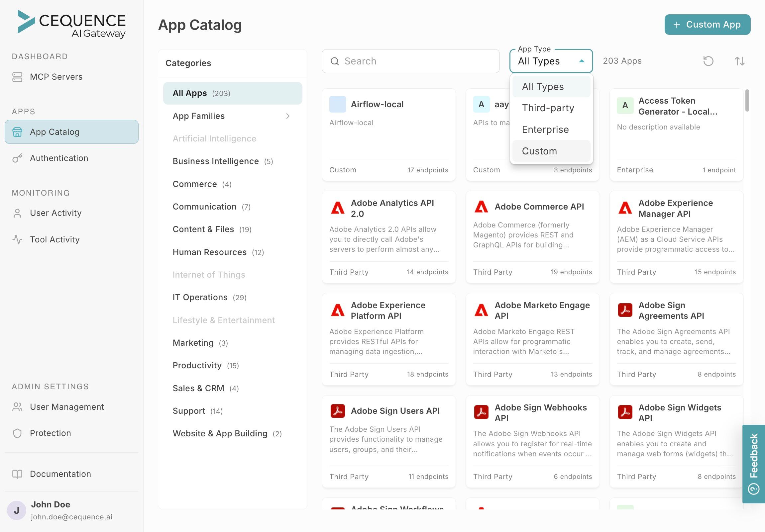Open the Feedback side tab
765x532 pixels.
[x=753, y=463]
